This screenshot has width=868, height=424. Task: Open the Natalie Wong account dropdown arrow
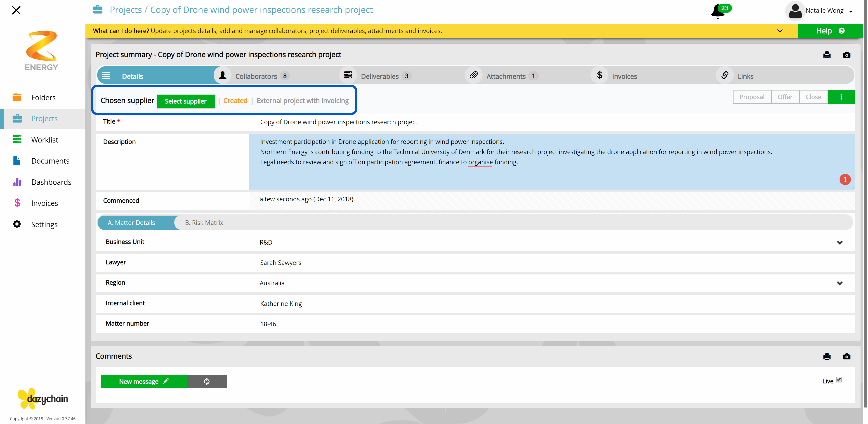[851, 12]
